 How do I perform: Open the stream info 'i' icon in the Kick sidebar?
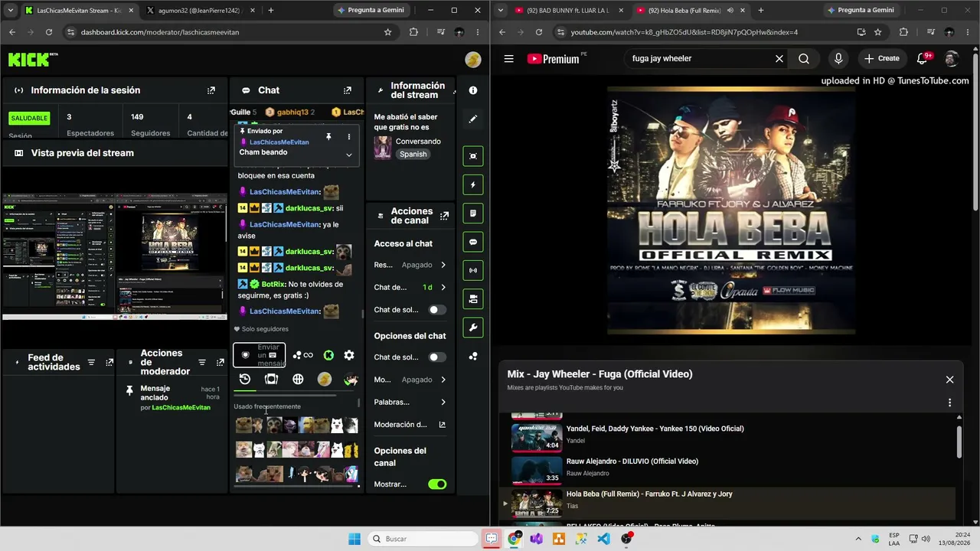(473, 90)
